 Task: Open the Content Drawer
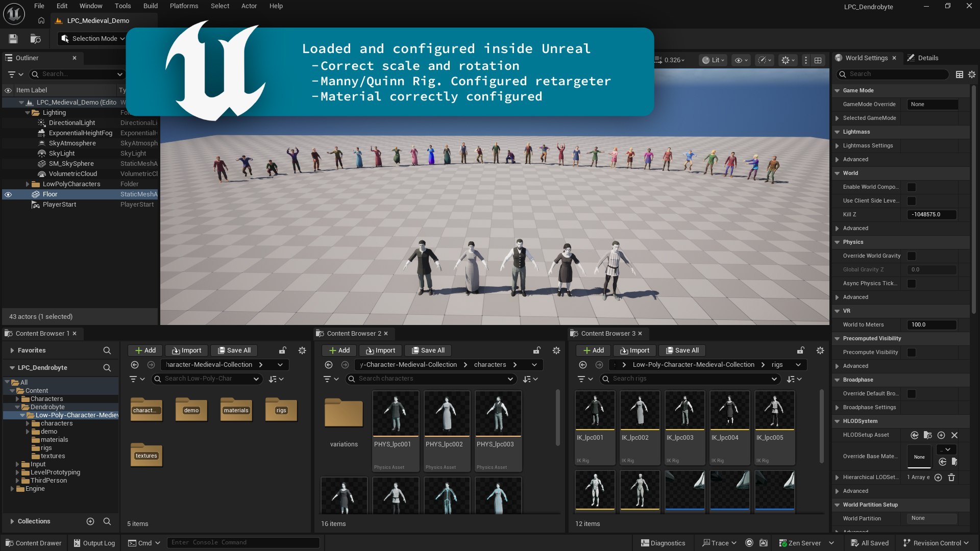(x=33, y=543)
